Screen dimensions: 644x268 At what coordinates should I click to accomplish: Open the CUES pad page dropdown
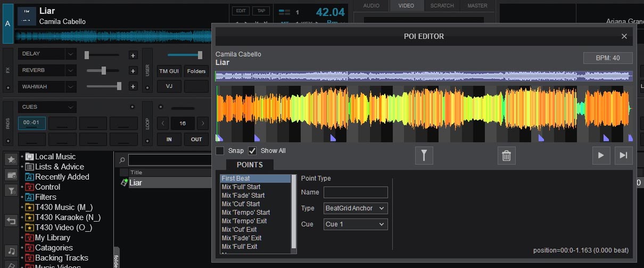(71, 107)
